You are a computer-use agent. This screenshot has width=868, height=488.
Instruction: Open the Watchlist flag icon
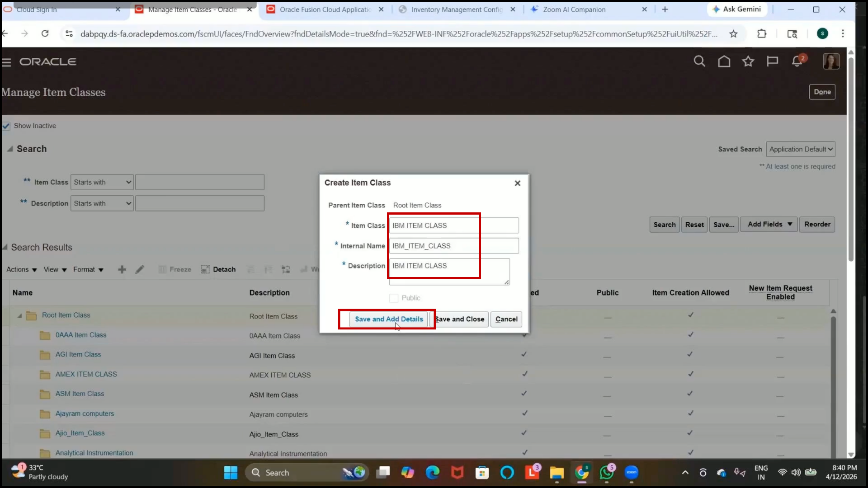coord(772,61)
